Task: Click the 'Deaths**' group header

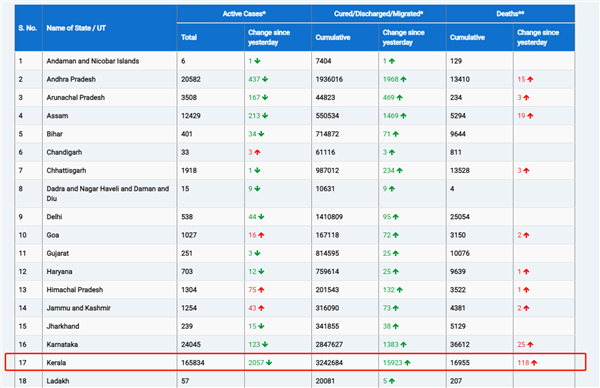Action: coord(510,14)
